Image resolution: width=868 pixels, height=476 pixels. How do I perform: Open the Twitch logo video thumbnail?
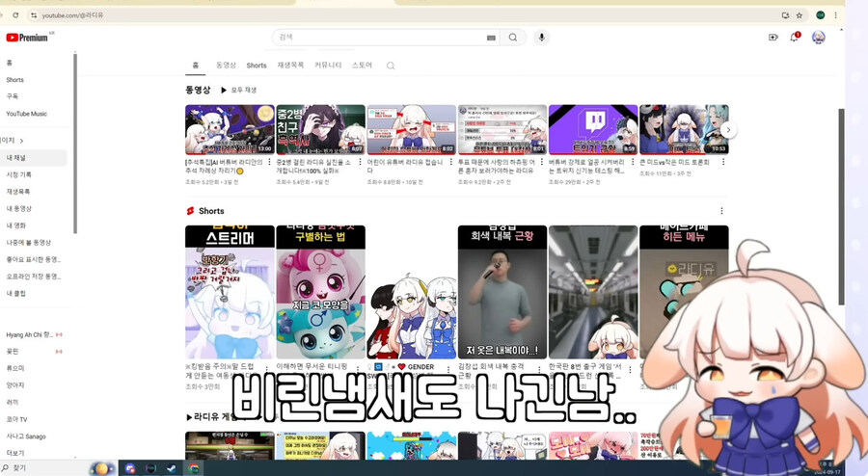pyautogui.click(x=592, y=129)
